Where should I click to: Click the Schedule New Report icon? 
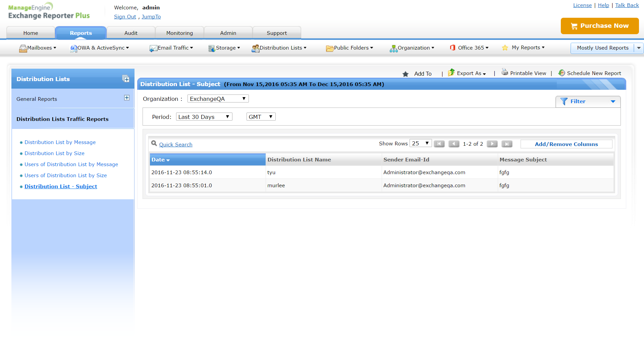click(561, 73)
